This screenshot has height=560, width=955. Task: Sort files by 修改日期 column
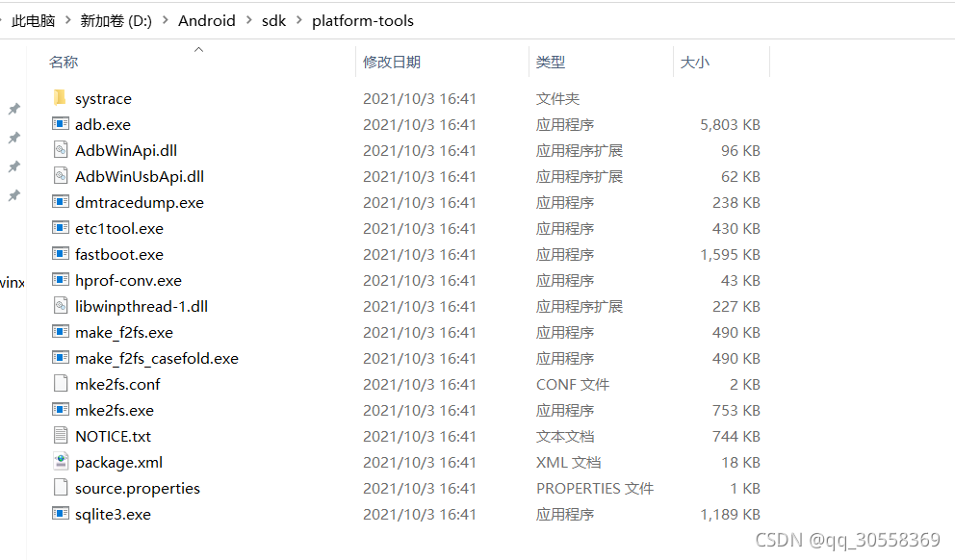point(392,63)
